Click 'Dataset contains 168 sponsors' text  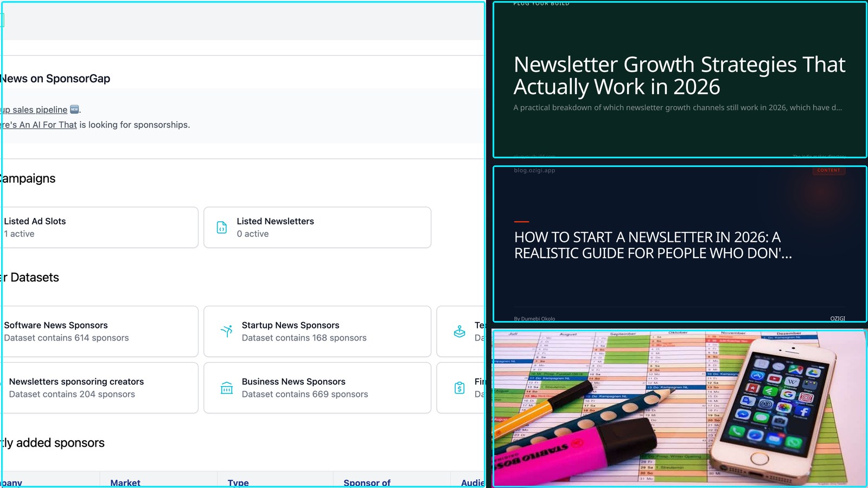[x=304, y=338]
